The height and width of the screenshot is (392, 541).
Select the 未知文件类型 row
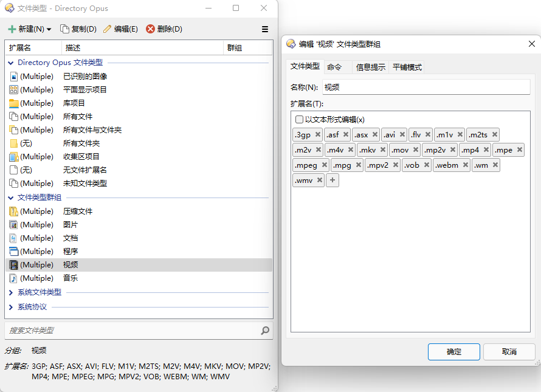click(139, 184)
